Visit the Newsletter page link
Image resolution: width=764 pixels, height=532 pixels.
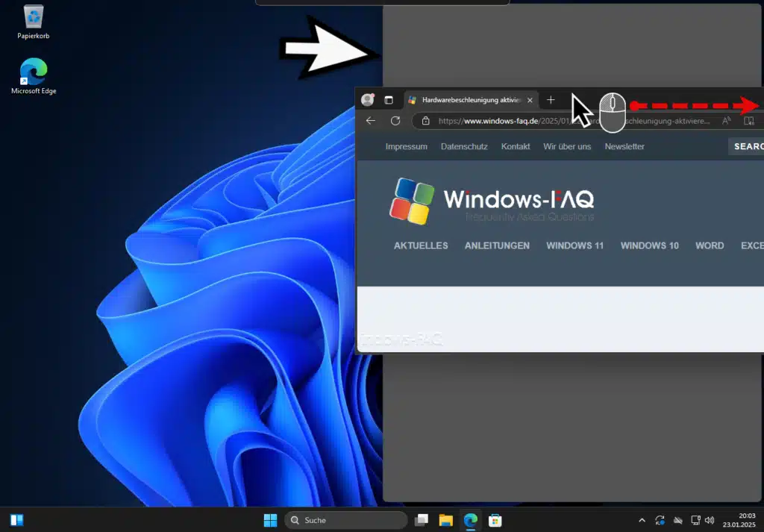point(624,146)
